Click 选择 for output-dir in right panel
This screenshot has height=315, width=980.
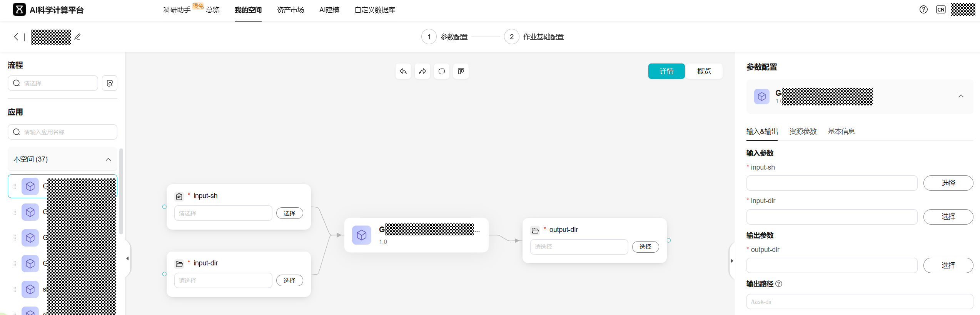(x=948, y=265)
